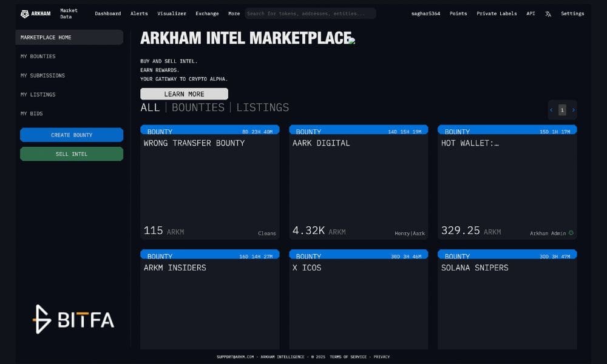Switch to the All tab

[x=150, y=107]
